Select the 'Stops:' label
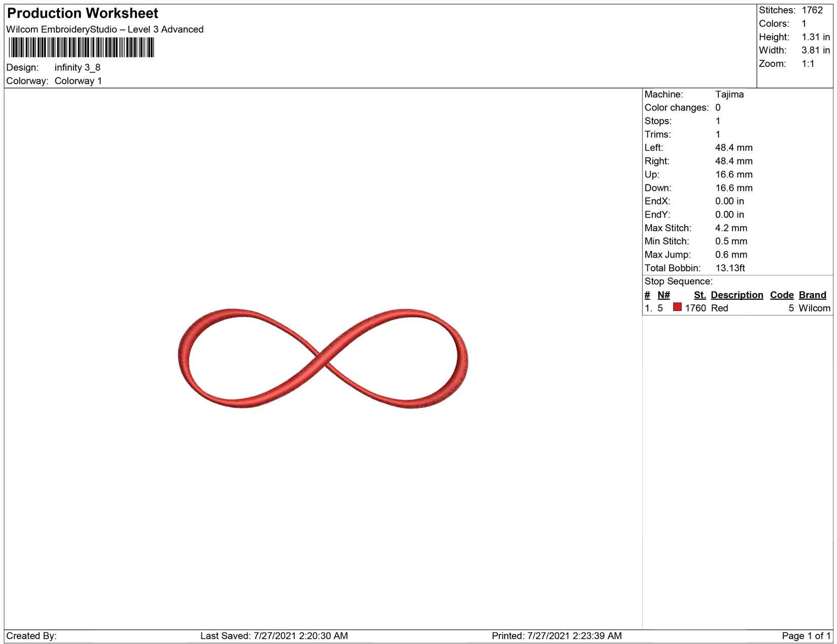Image resolution: width=837 pixels, height=644 pixels. click(658, 121)
